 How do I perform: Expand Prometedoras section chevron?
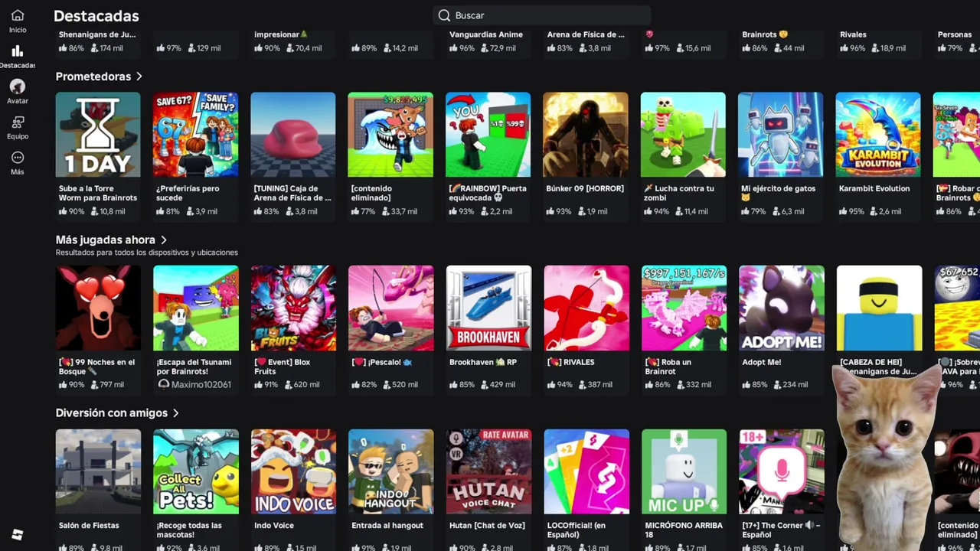point(139,77)
